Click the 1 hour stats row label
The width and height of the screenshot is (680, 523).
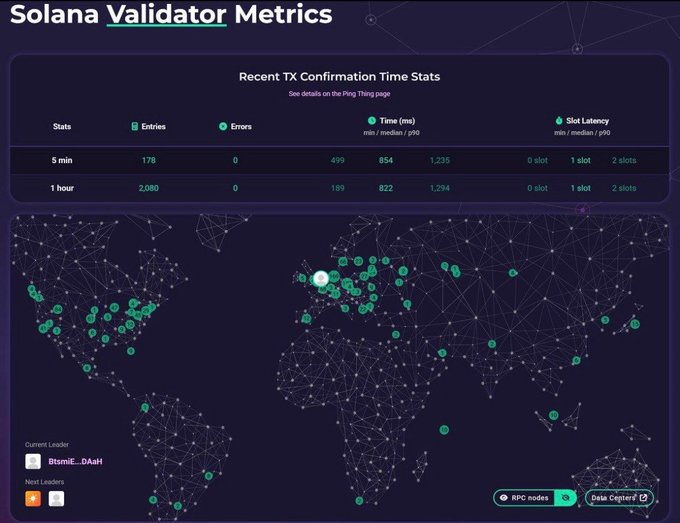pyautogui.click(x=62, y=188)
